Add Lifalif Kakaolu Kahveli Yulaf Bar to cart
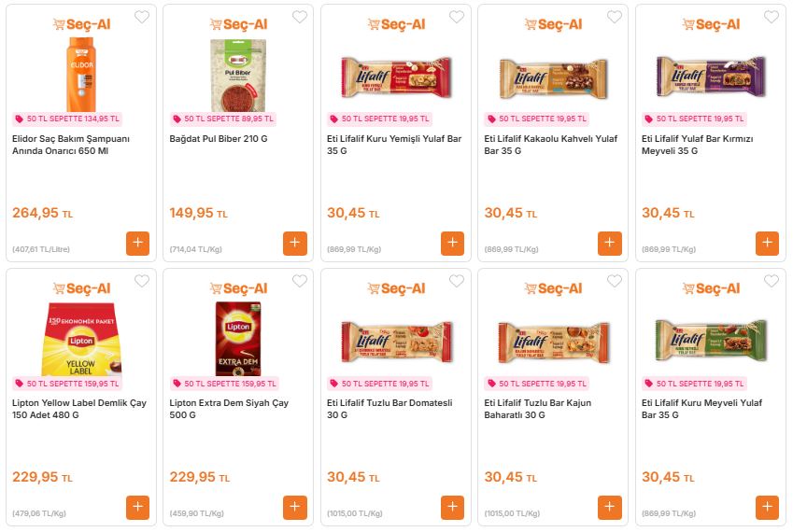793x532 pixels. point(610,243)
